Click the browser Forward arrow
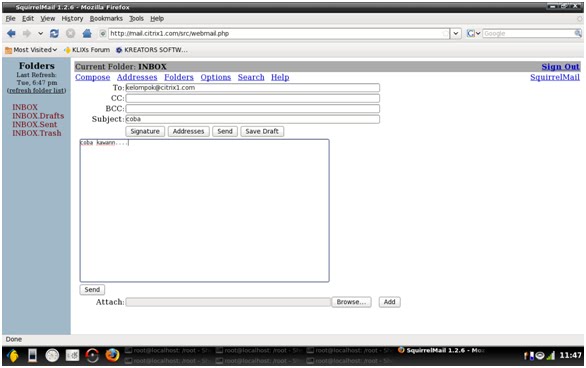The width and height of the screenshot is (586, 368). 27,34
